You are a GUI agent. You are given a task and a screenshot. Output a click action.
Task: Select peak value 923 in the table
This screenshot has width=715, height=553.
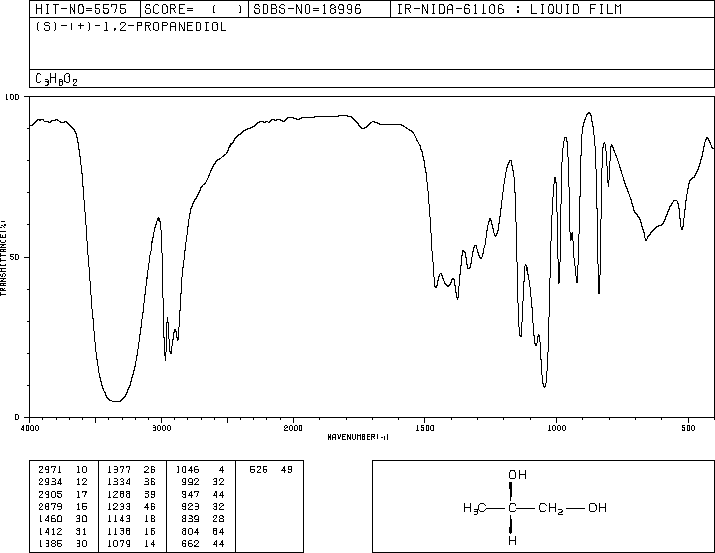coord(191,506)
